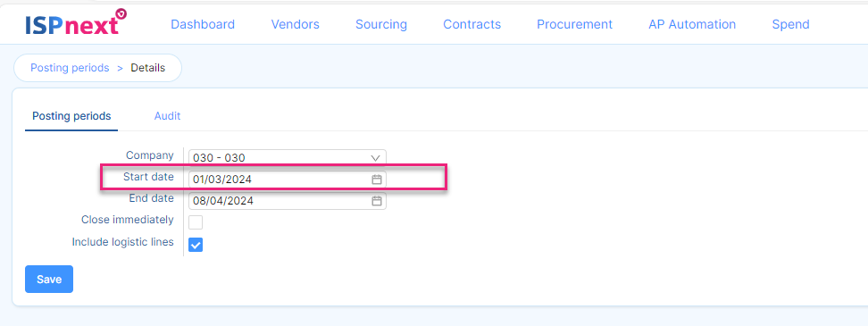Viewport: 868px width, 326px height.
Task: Click into the Start date field
Action: 288,180
